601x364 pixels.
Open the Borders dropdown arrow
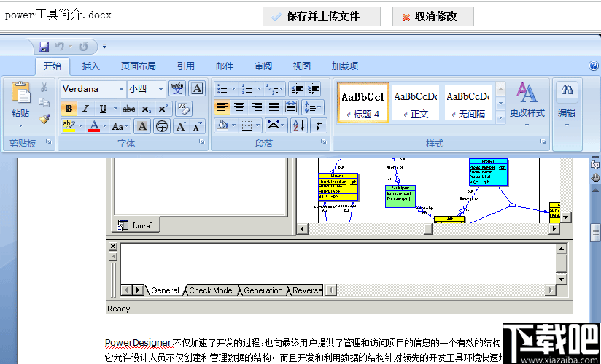tap(258, 125)
